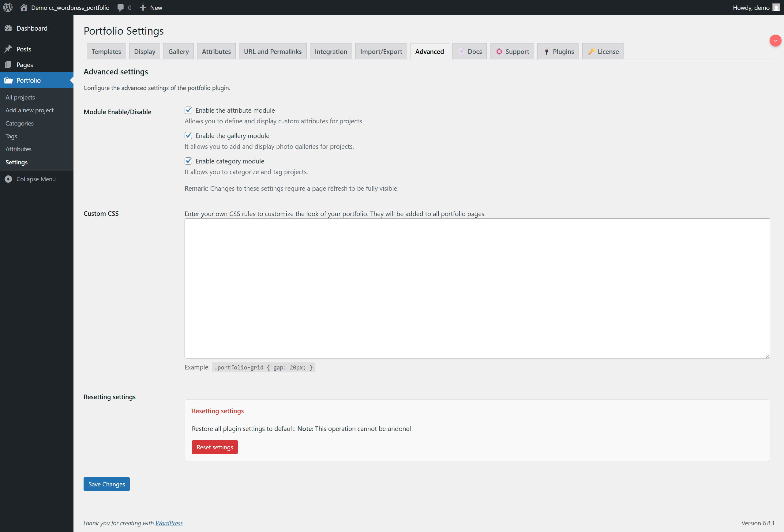Open Posts using the pushpin icon
Screen dimensions: 784x532
(x=9, y=49)
